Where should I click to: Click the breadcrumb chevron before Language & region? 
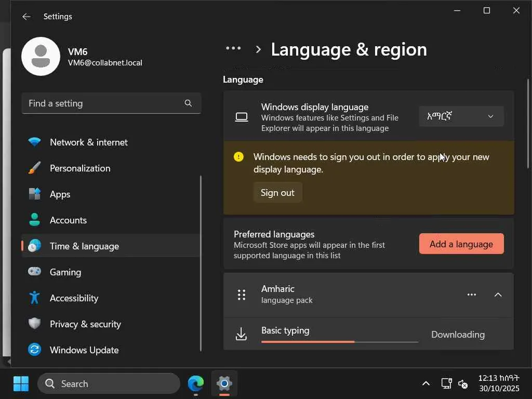pos(258,49)
